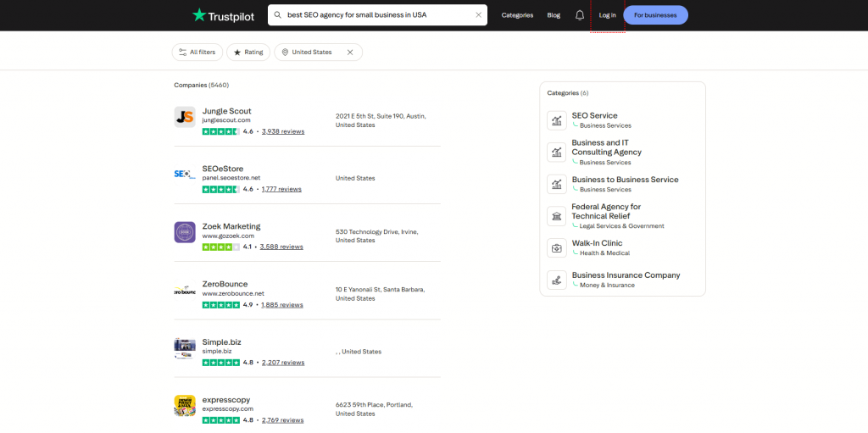Focus the search input field
The height and width of the screenshot is (433, 868).
click(379, 15)
